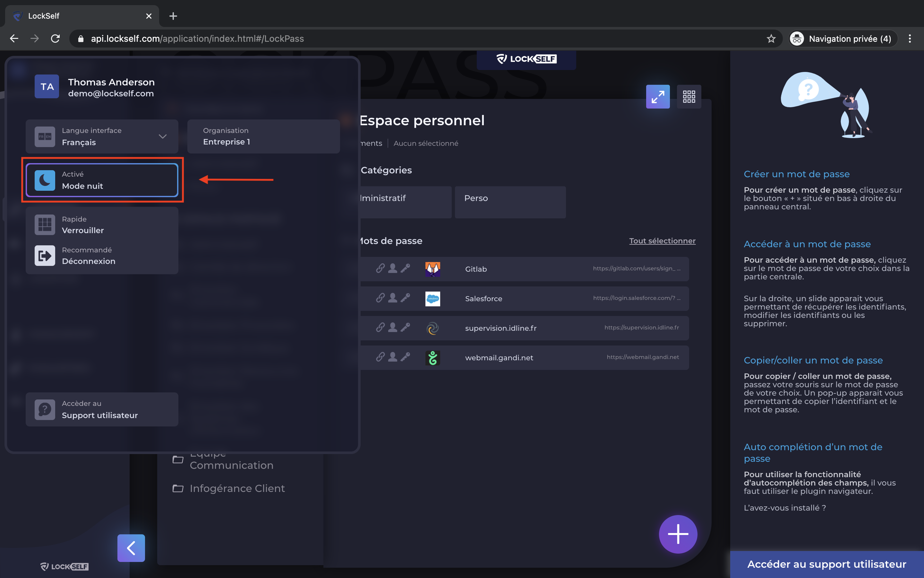Open the Gitlab password entry
Viewport: 924px width, 578px height.
(525, 269)
